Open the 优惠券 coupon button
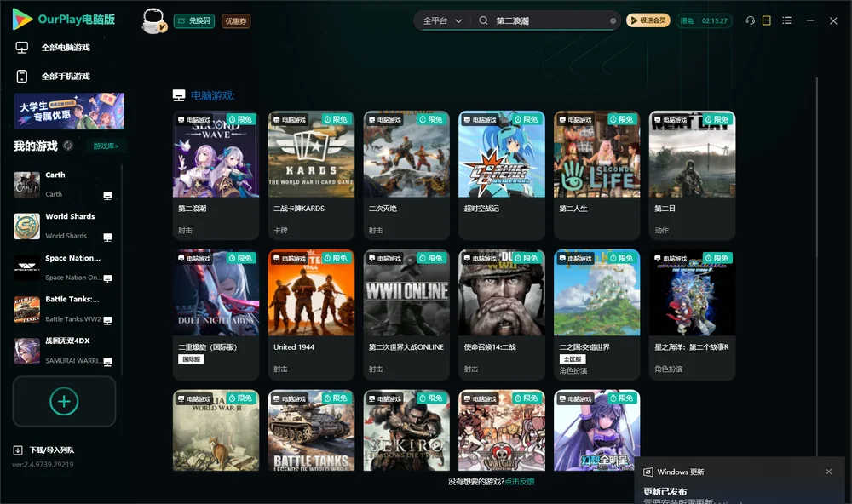The width and height of the screenshot is (852, 504). (x=236, y=21)
